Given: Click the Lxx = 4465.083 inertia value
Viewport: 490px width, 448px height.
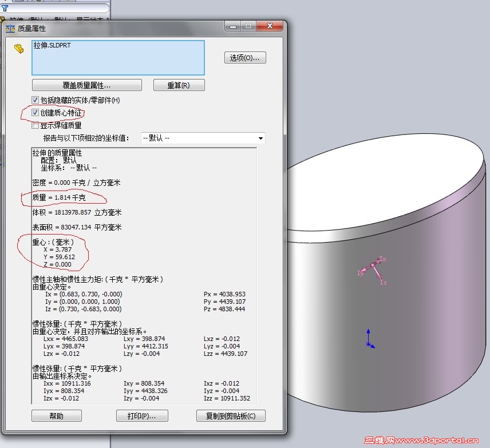Looking at the screenshot, I should (66, 339).
